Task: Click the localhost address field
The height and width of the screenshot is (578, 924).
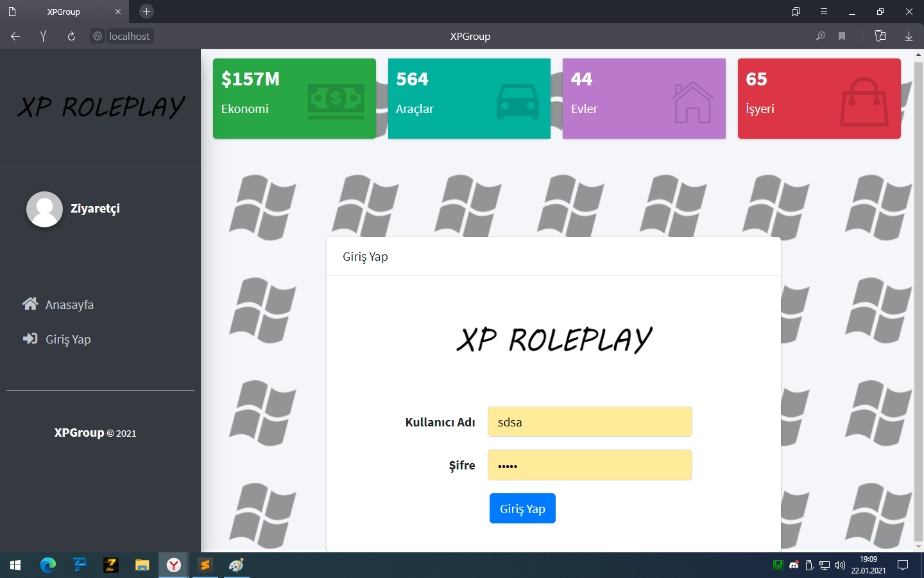Action: click(x=129, y=37)
